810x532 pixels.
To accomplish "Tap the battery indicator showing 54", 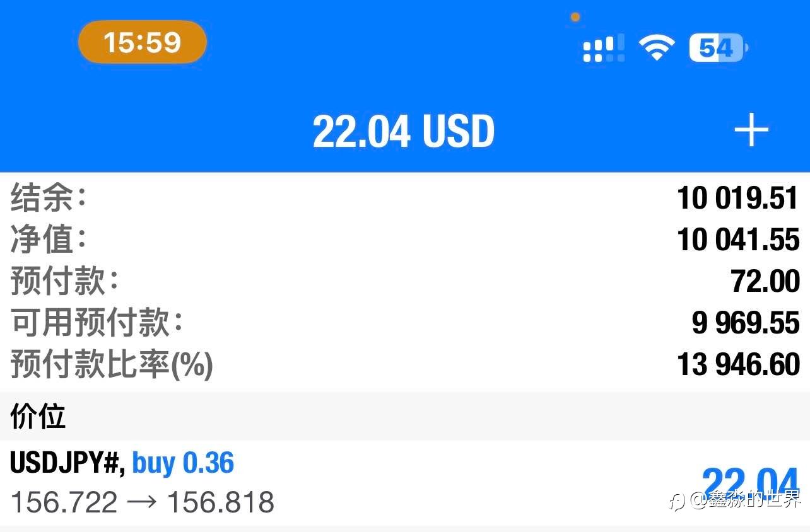I will coord(717,48).
